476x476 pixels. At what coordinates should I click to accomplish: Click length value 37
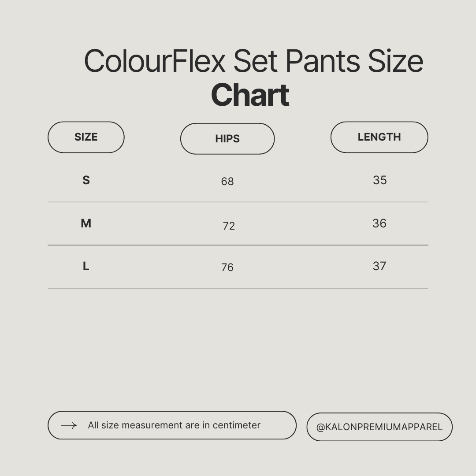[379, 266]
